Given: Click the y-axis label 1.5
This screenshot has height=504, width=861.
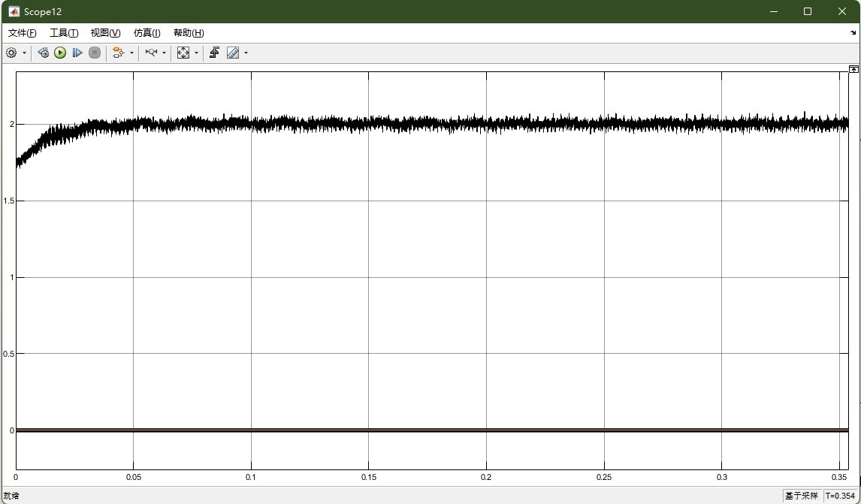Looking at the screenshot, I should [8, 201].
